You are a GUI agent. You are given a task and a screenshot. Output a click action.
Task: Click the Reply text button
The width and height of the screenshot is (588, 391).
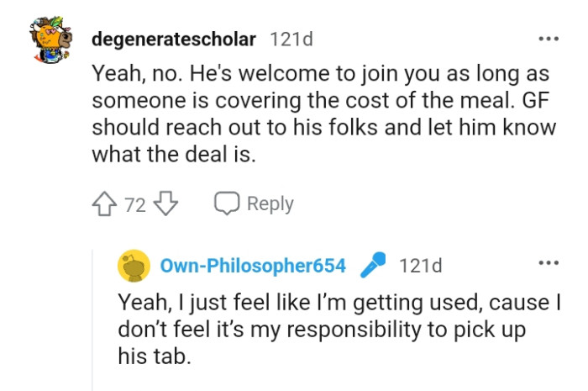[x=270, y=204]
